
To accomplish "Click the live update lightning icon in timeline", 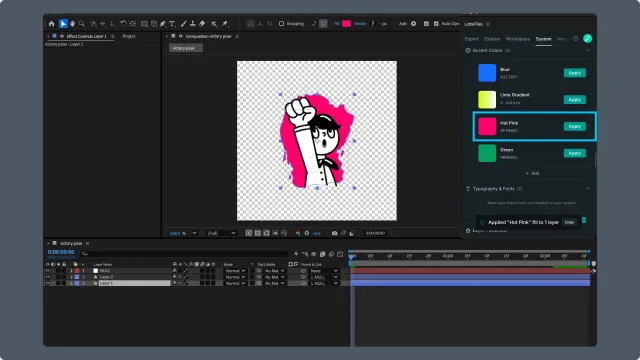I will [x=296, y=254].
